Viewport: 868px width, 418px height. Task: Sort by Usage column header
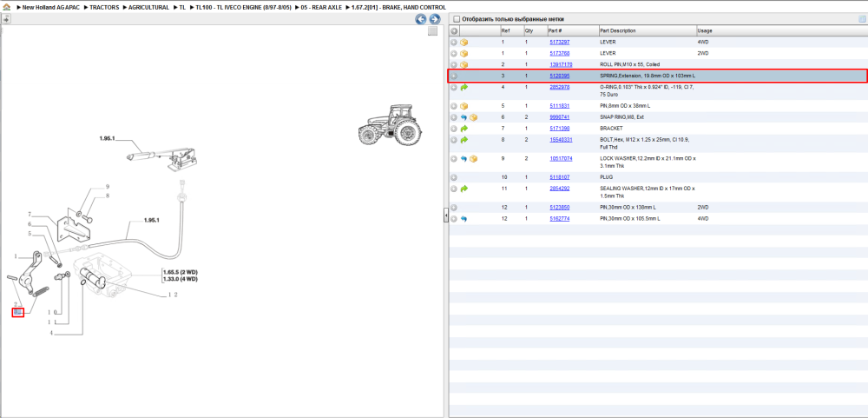[781, 30]
